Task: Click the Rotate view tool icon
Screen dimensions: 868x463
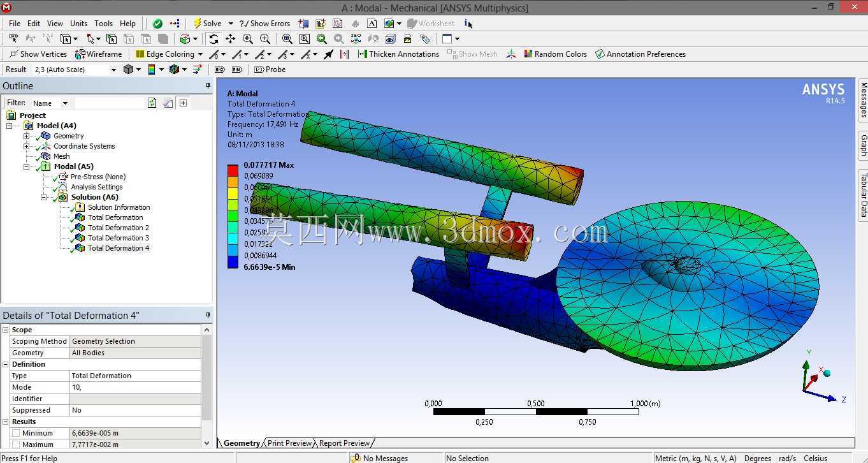Action: [213, 39]
